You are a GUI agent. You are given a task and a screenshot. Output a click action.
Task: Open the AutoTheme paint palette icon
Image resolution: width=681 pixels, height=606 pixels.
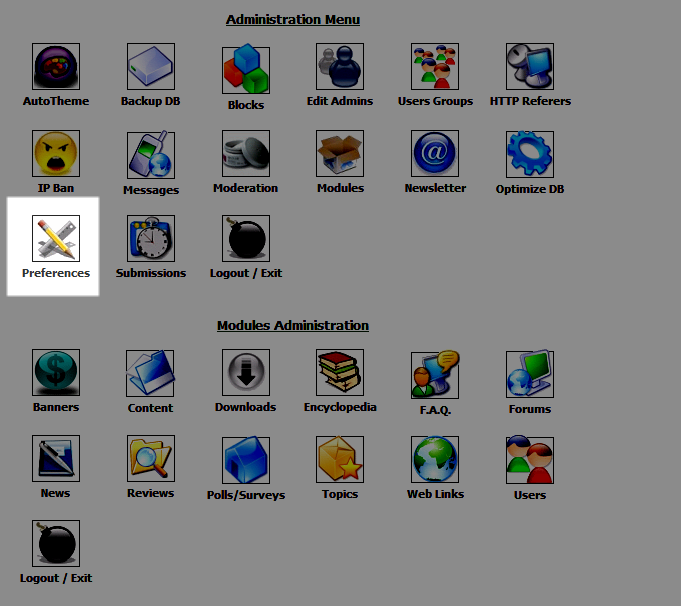56,66
